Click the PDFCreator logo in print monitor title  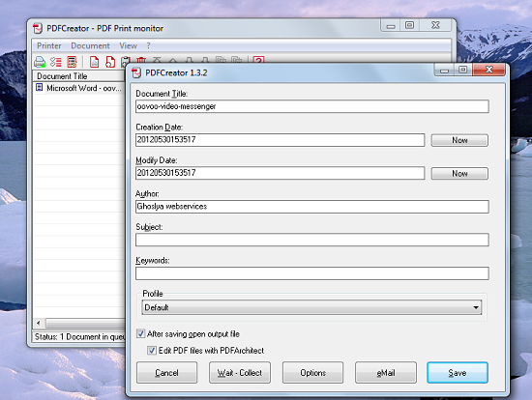coord(38,28)
